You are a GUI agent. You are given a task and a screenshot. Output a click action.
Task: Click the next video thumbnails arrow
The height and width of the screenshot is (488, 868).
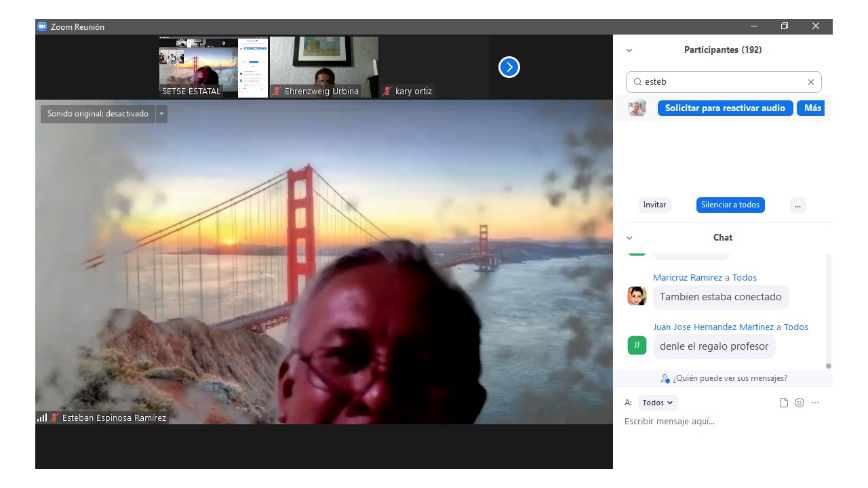click(509, 67)
